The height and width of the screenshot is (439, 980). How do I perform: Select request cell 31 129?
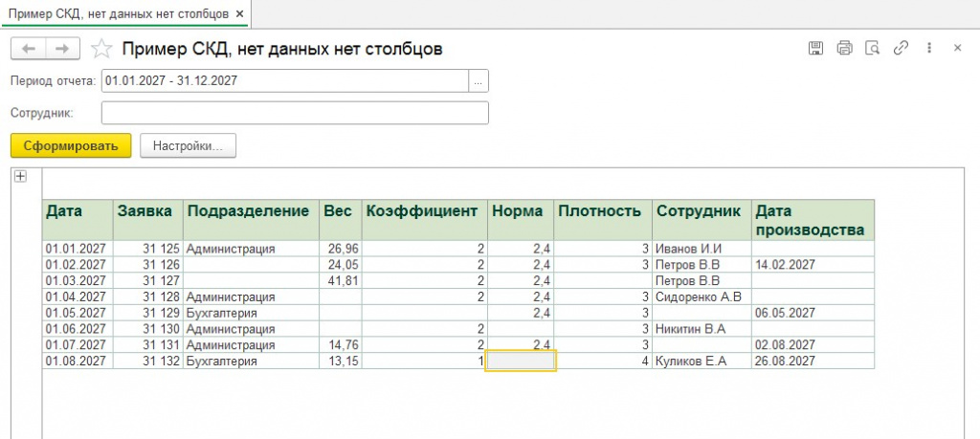pos(148,312)
